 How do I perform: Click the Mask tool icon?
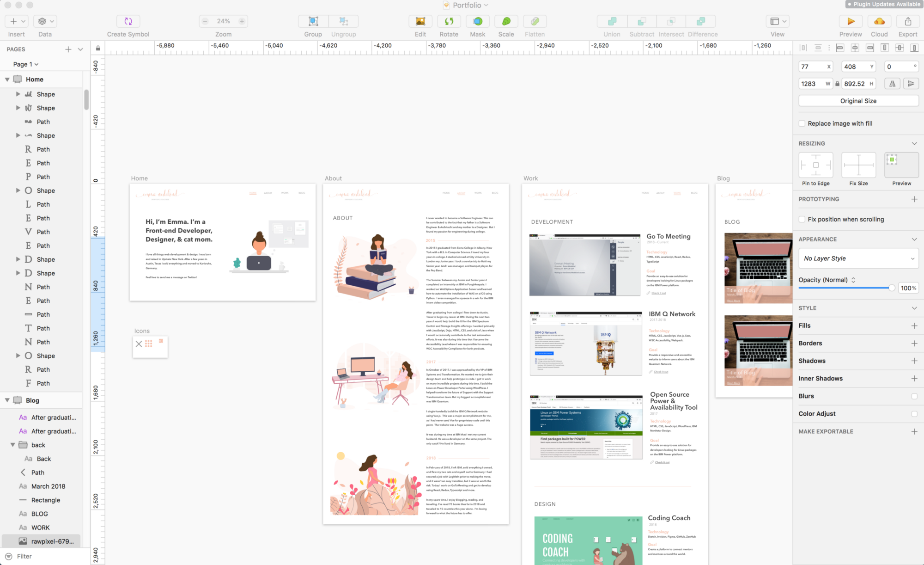pyautogui.click(x=477, y=21)
